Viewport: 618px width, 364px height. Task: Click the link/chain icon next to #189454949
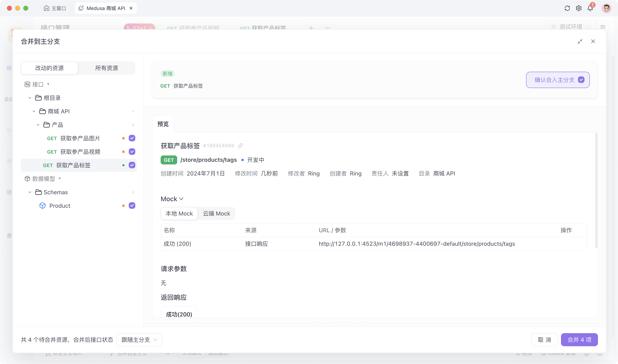click(241, 146)
